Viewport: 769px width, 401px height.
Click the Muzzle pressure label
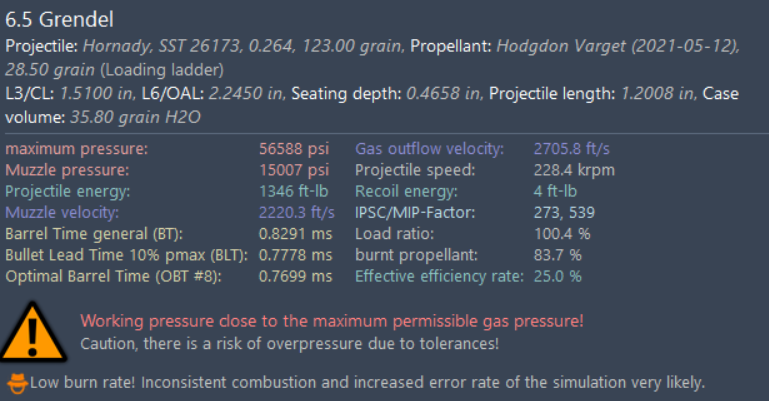coord(66,170)
